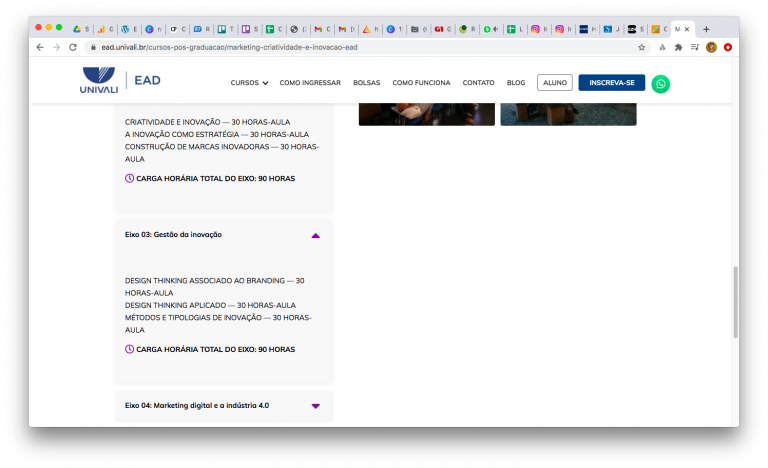The image size is (768, 468).
Task: Visit the Blog link
Action: coord(516,83)
